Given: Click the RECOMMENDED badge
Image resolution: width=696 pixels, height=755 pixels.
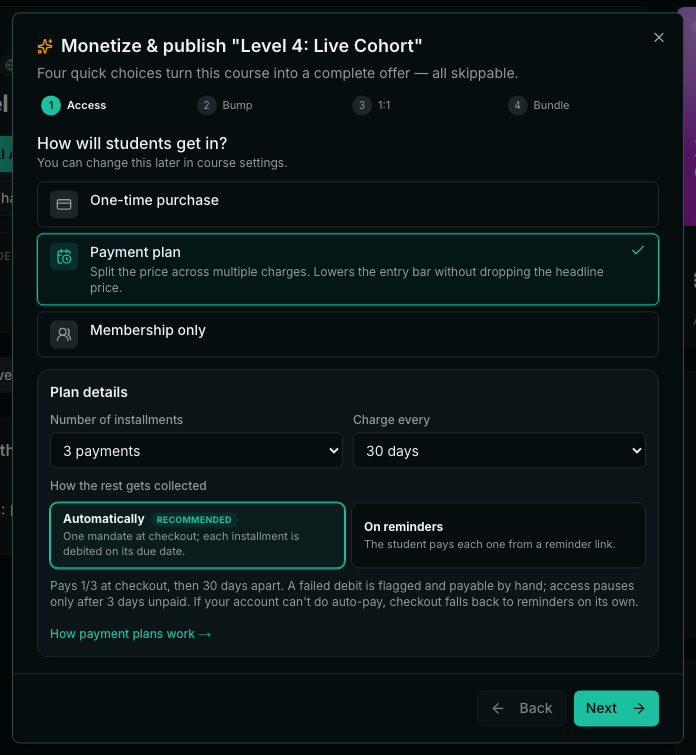Looking at the screenshot, I should pos(194,520).
